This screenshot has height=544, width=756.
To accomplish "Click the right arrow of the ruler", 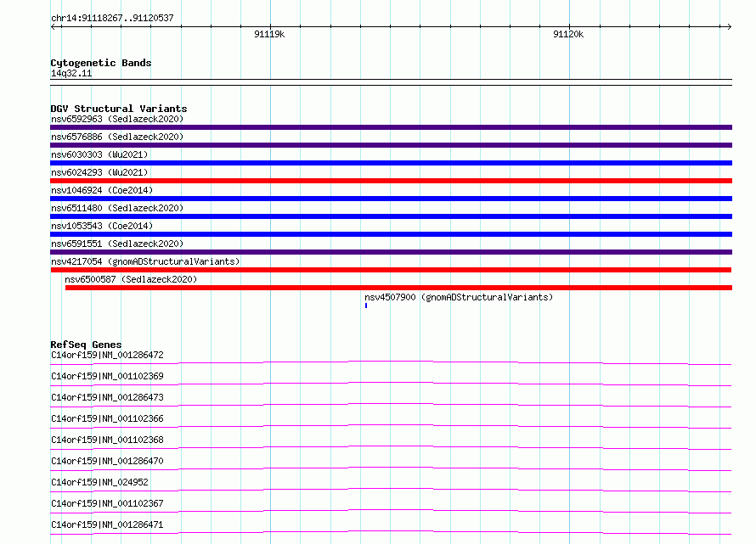I will (729, 26).
